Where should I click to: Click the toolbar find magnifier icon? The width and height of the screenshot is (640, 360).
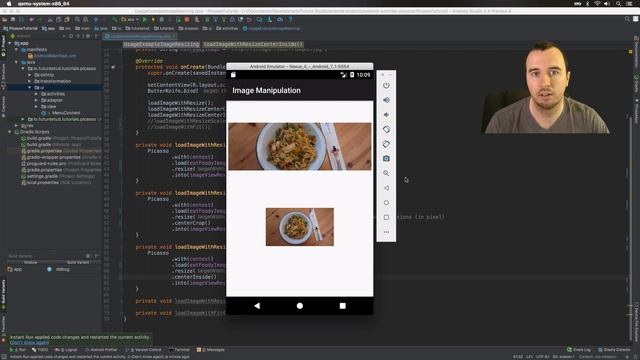point(77,19)
